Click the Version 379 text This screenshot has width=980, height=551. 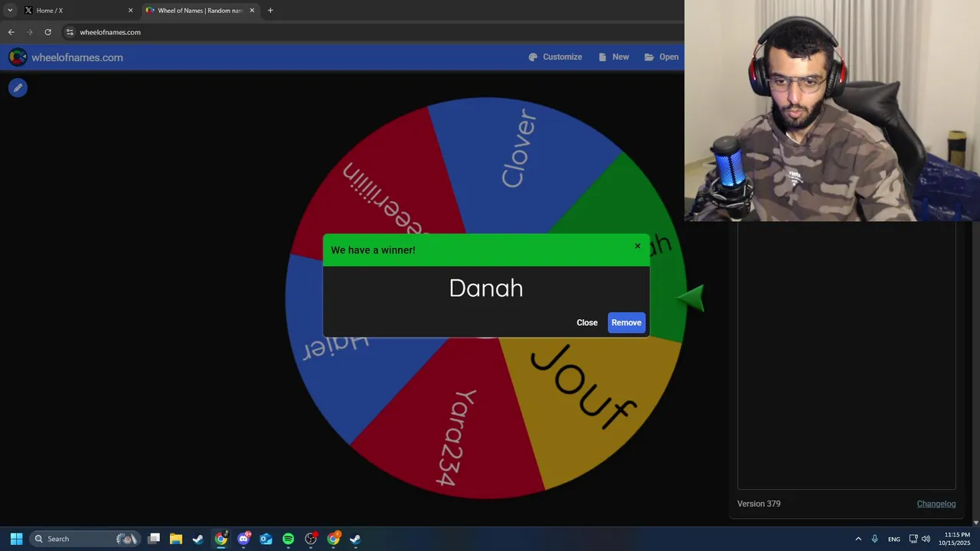(x=759, y=504)
